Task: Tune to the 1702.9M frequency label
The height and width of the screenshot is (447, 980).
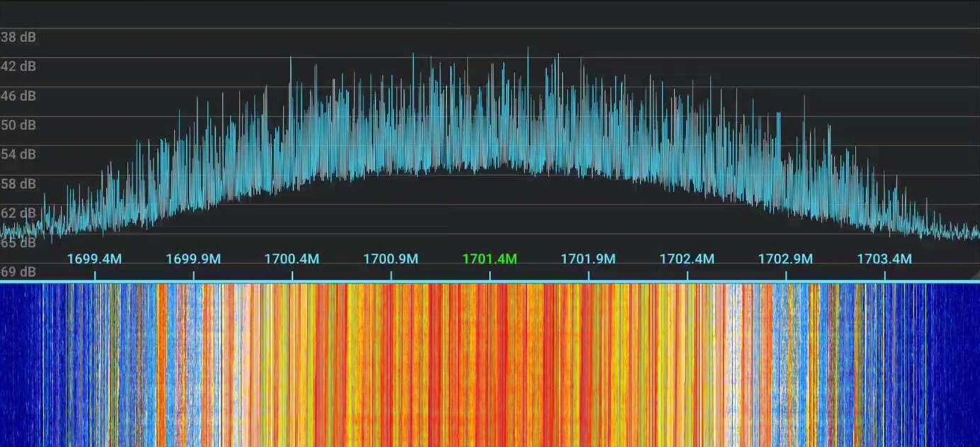Action: click(786, 259)
